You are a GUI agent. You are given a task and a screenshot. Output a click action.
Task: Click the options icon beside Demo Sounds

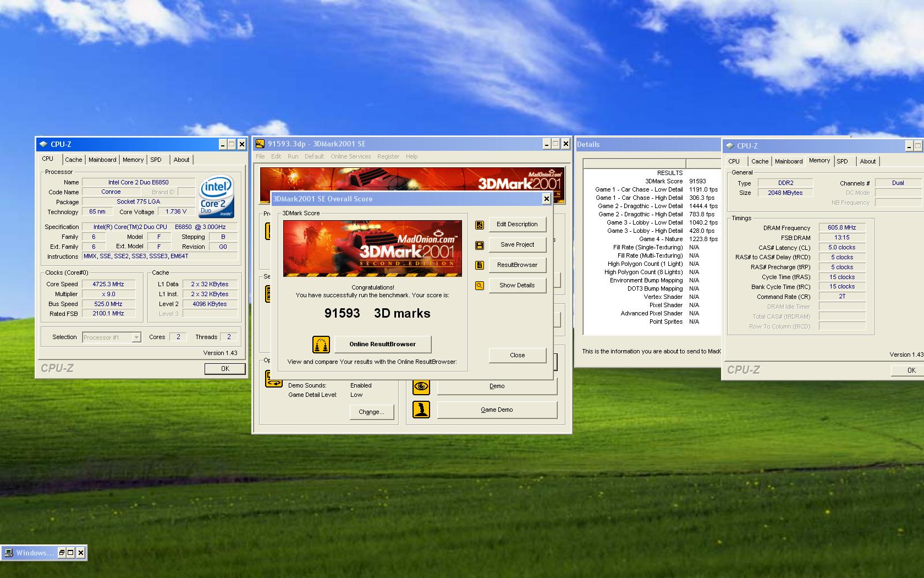(x=273, y=379)
